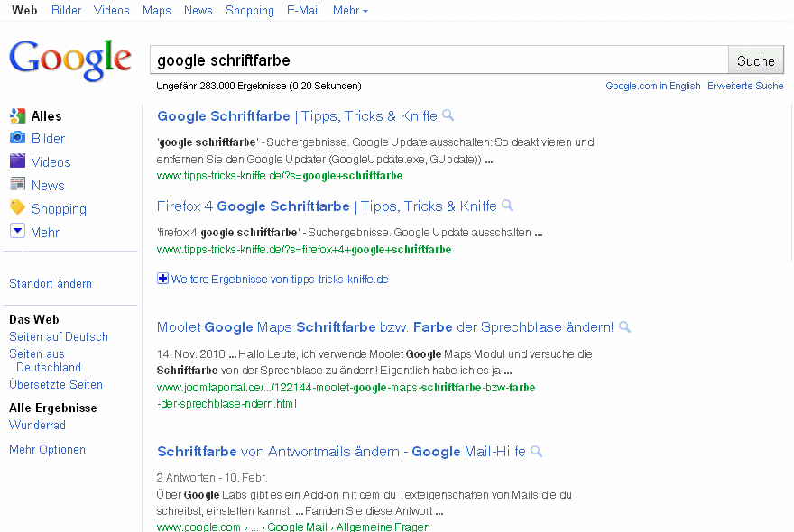
Task: Select Web in the top navigation
Action: click(24, 10)
